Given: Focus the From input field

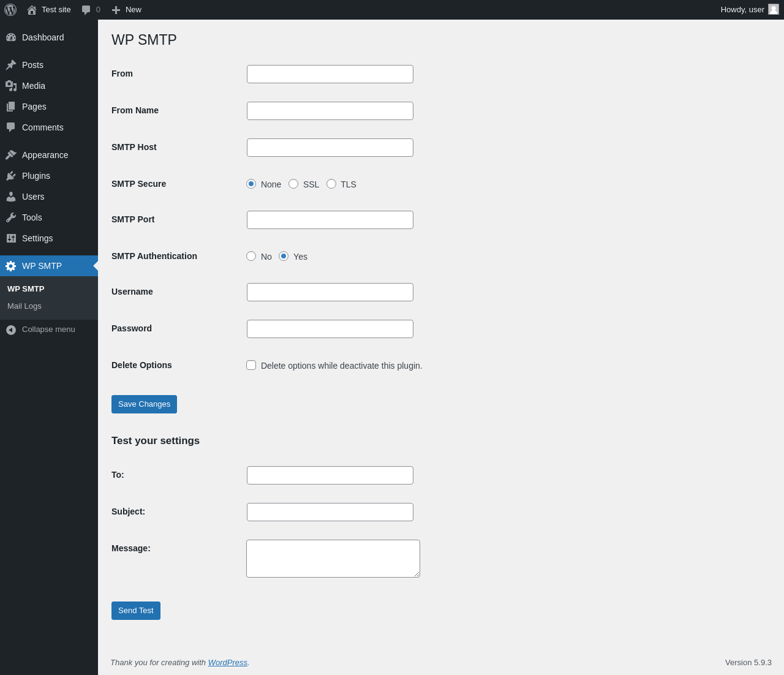Looking at the screenshot, I should tap(330, 74).
